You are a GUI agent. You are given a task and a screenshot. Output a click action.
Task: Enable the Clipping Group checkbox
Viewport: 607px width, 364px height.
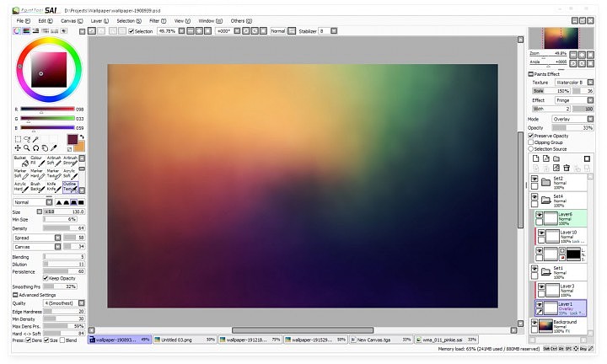531,142
